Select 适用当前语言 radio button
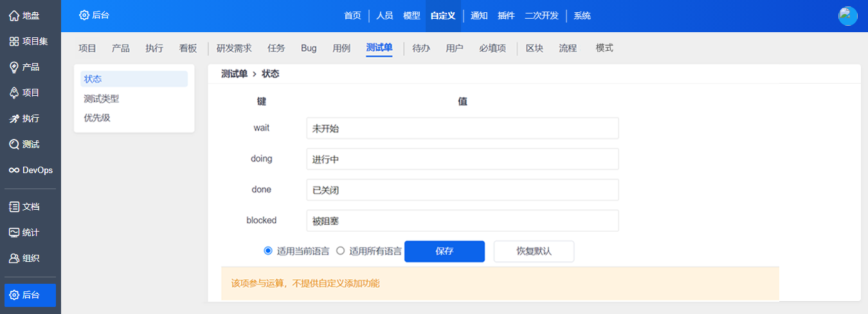 coord(268,251)
